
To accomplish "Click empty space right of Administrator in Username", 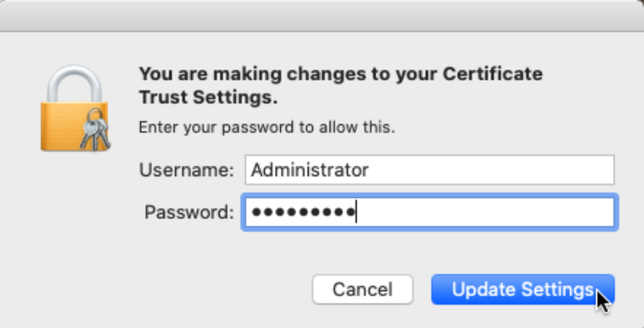I will (491, 169).
